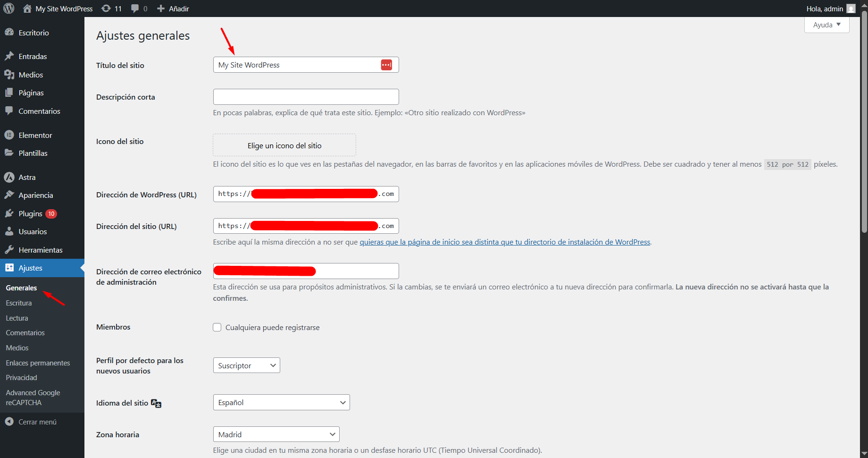Open the Español site language dropdown
Screen dimensions: 868x458
282,402
